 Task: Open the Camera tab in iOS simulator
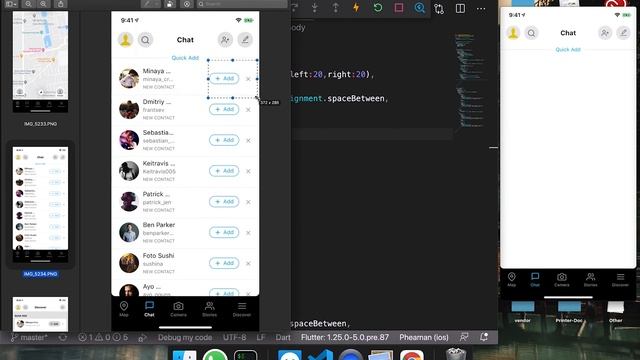click(x=562, y=279)
